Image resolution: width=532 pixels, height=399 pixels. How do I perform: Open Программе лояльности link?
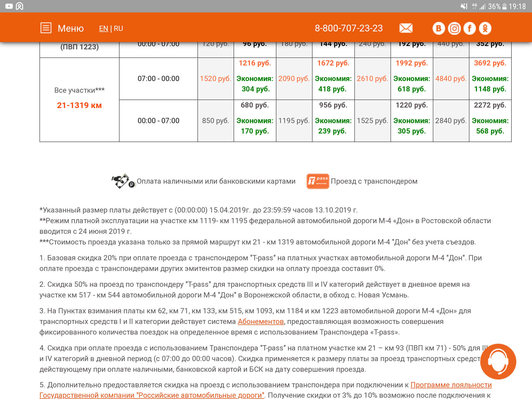click(451, 385)
